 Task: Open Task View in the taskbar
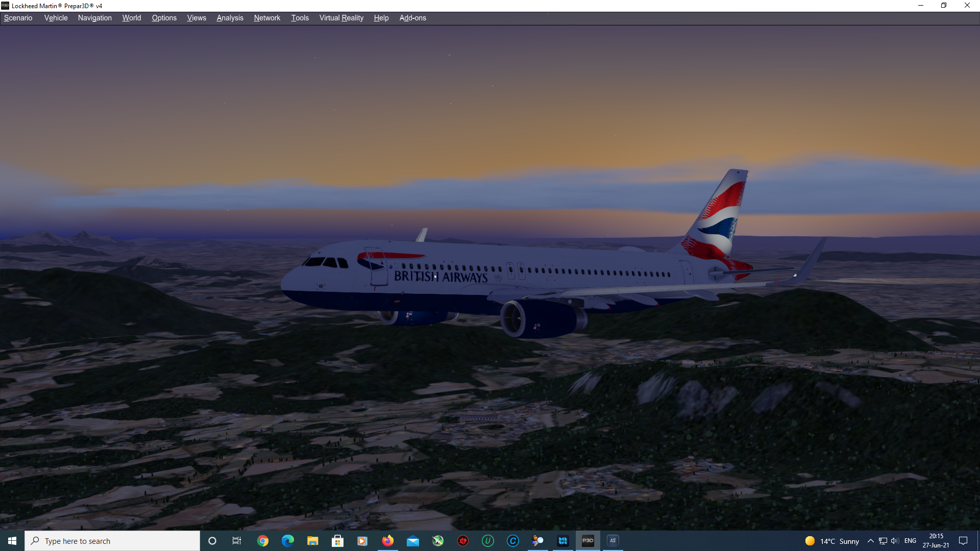coord(237,541)
